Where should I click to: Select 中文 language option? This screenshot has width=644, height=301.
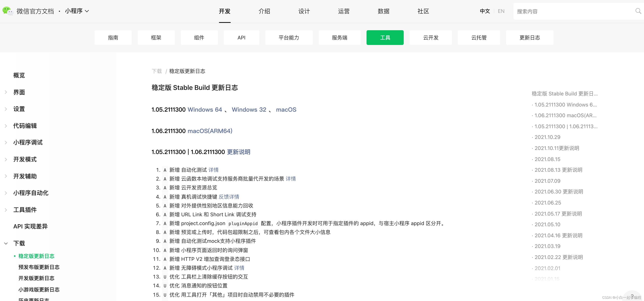coord(485,11)
